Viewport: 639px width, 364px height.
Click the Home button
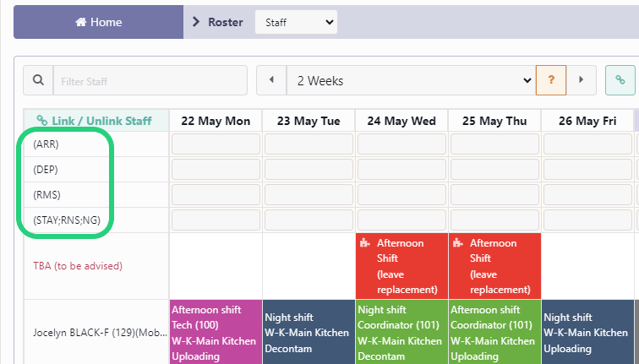99,22
